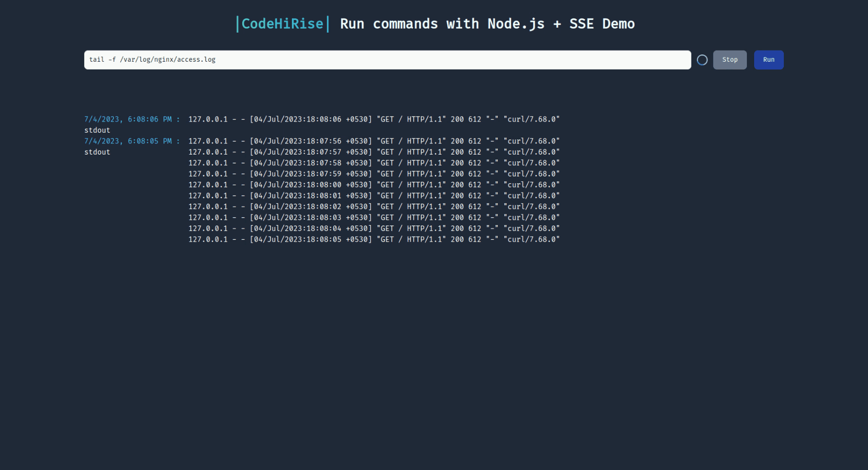Focus the tail command input field

(x=387, y=60)
